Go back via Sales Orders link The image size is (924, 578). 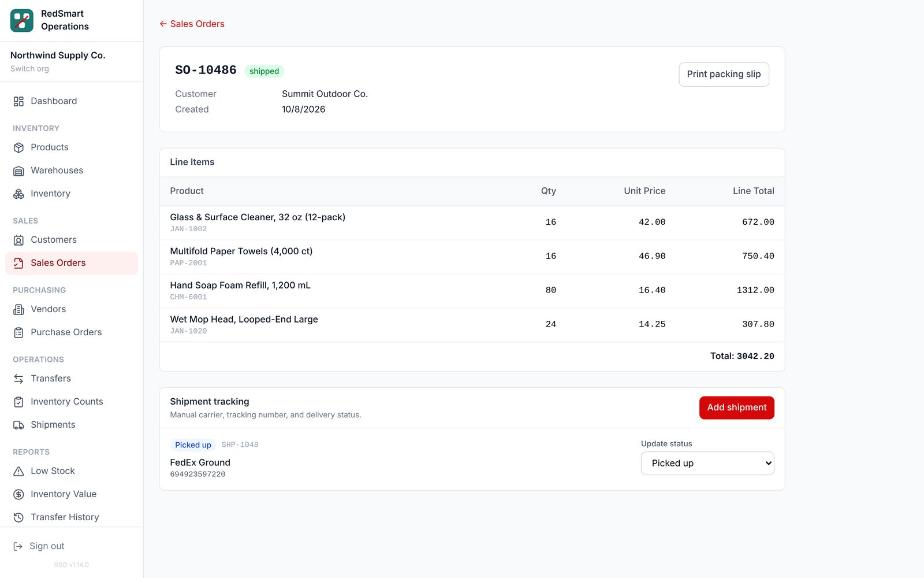point(192,24)
